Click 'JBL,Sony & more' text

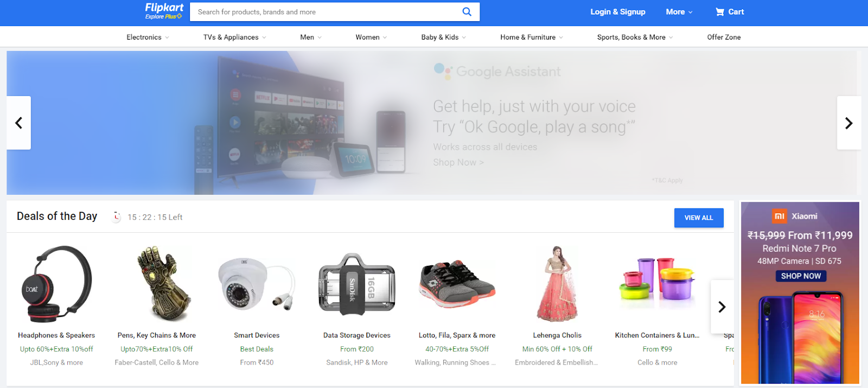pyautogui.click(x=56, y=362)
